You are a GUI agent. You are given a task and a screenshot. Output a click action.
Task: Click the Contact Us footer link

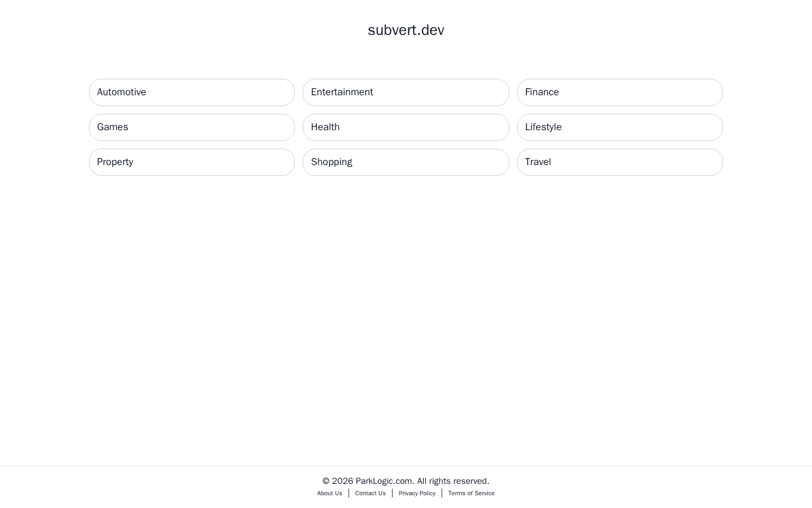point(370,493)
